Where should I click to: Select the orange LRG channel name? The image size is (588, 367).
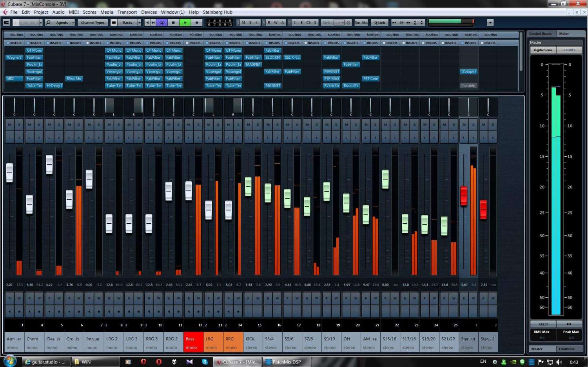(x=213, y=342)
